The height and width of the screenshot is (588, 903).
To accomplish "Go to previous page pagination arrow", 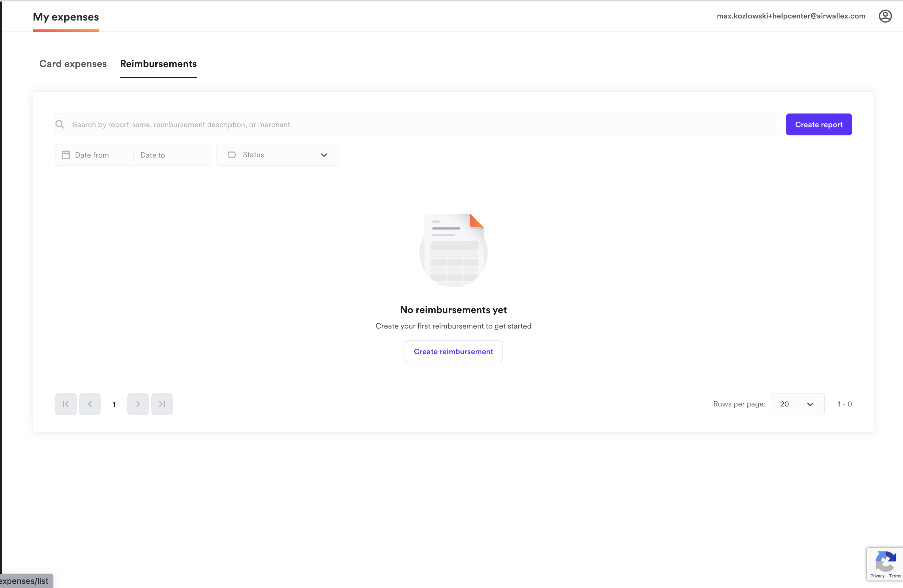I will [x=90, y=404].
